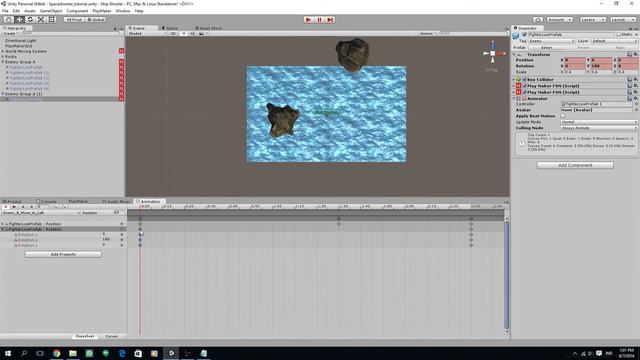Open File Explorer from the taskbar
The height and width of the screenshot is (360, 640).
tap(73, 353)
